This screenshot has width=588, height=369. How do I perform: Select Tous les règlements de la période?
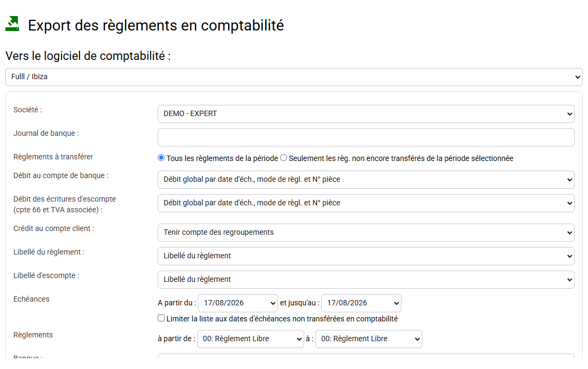[161, 158]
